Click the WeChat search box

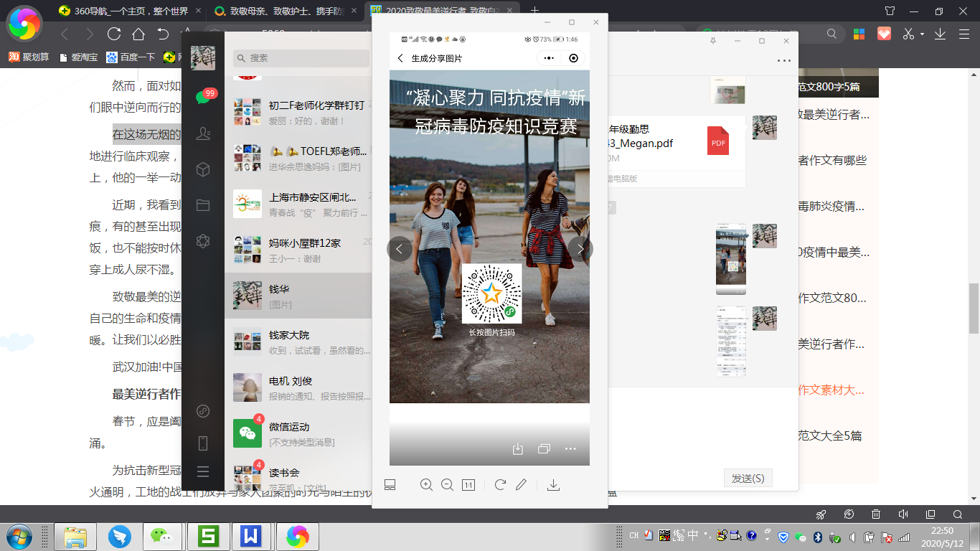(x=301, y=58)
